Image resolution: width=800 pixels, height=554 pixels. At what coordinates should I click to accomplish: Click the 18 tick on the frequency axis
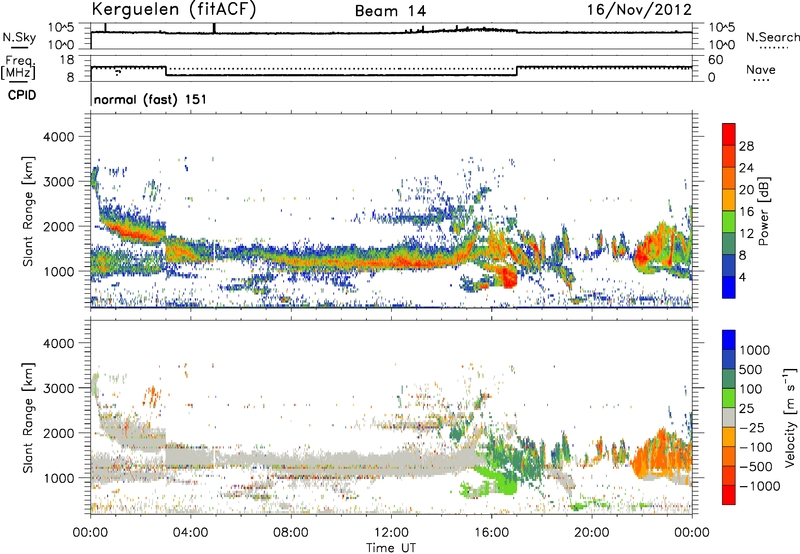click(x=67, y=60)
